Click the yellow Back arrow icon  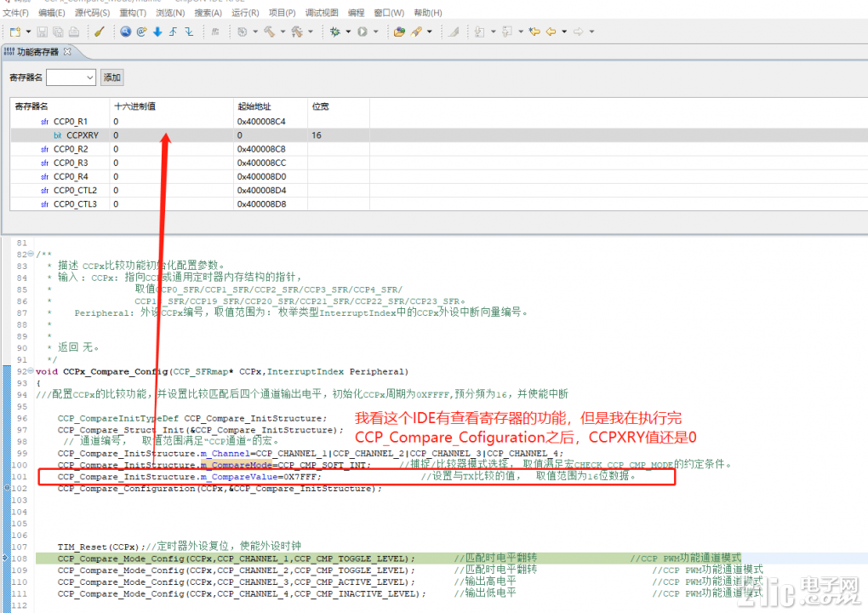pyautogui.click(x=551, y=32)
